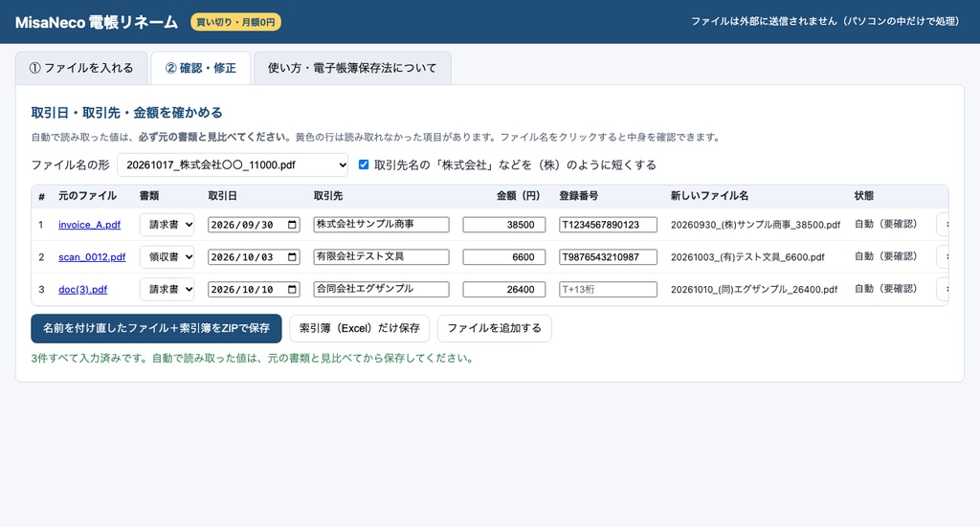980x527 pixels.
Task: Click the 2026/10/10 date field
Action: pyautogui.click(x=254, y=290)
